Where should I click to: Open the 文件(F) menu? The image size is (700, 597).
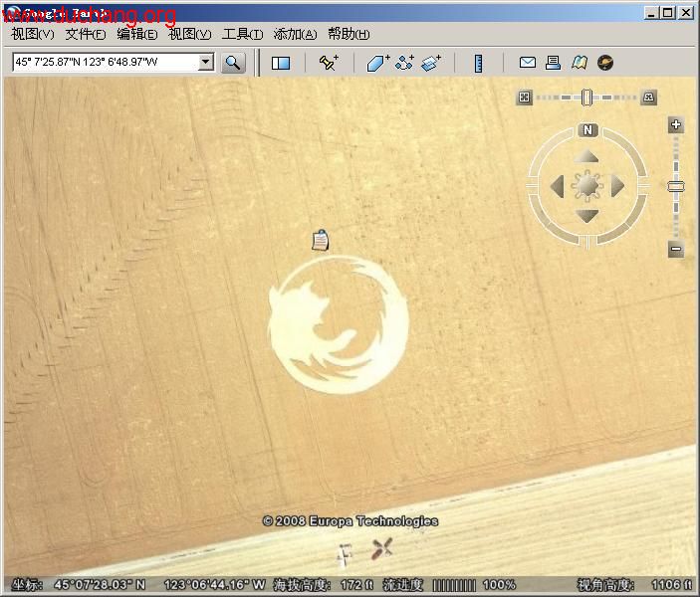click(x=86, y=34)
